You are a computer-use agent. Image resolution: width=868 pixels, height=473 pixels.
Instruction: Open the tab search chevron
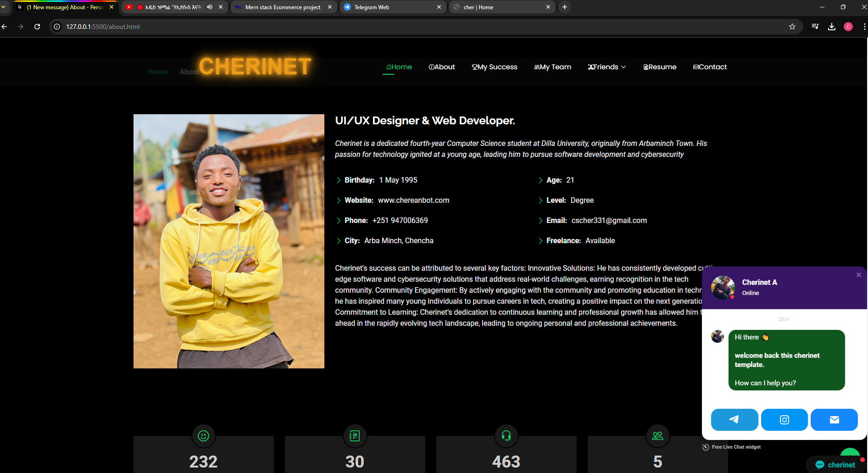pyautogui.click(x=4, y=7)
